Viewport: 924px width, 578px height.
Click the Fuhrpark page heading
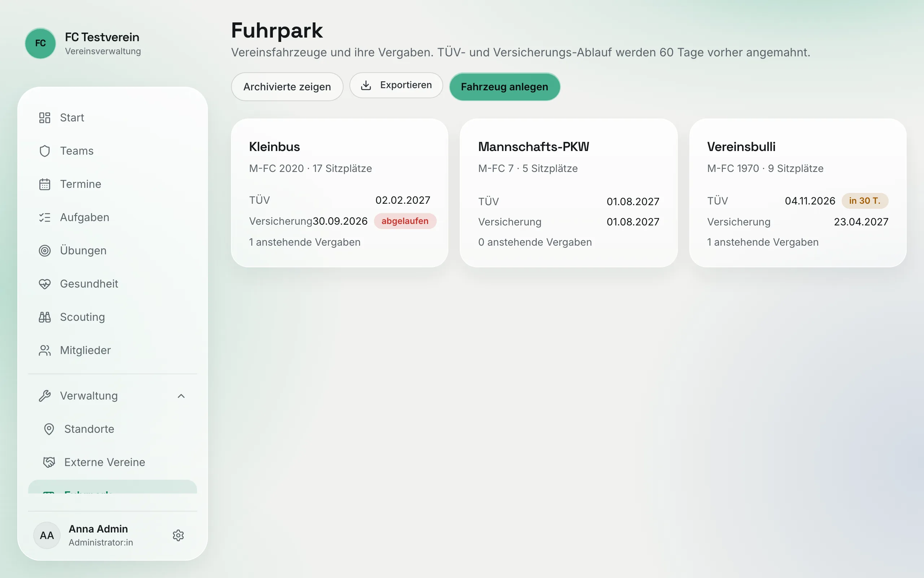click(277, 31)
